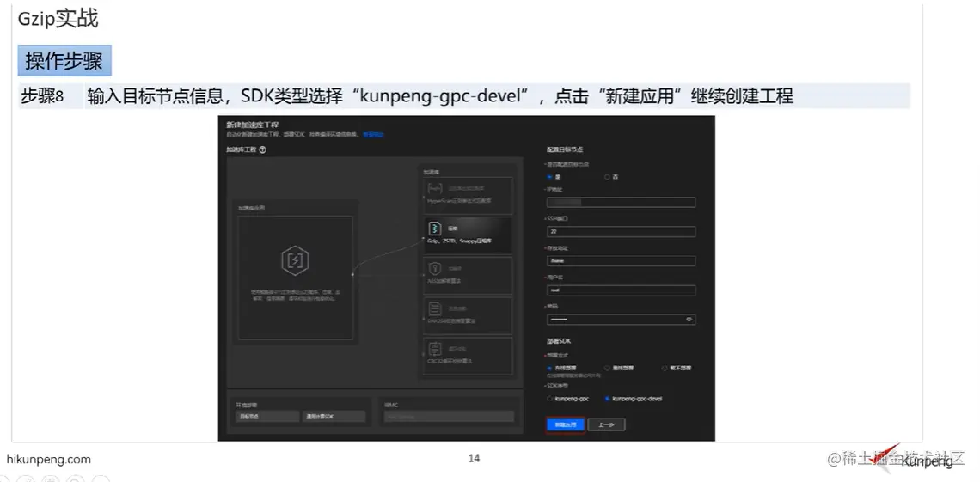Click the password input field
Screen dimensions: 980x482
[x=622, y=319]
